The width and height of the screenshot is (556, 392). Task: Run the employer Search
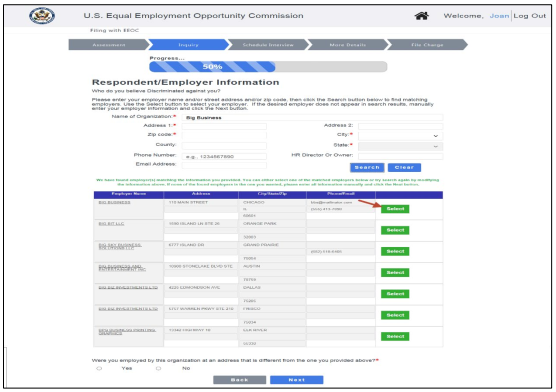tap(367, 167)
